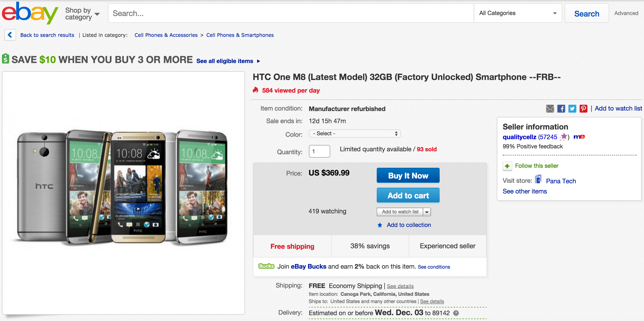Open Cell Phones & Accessories category
The image size is (644, 321).
click(166, 35)
